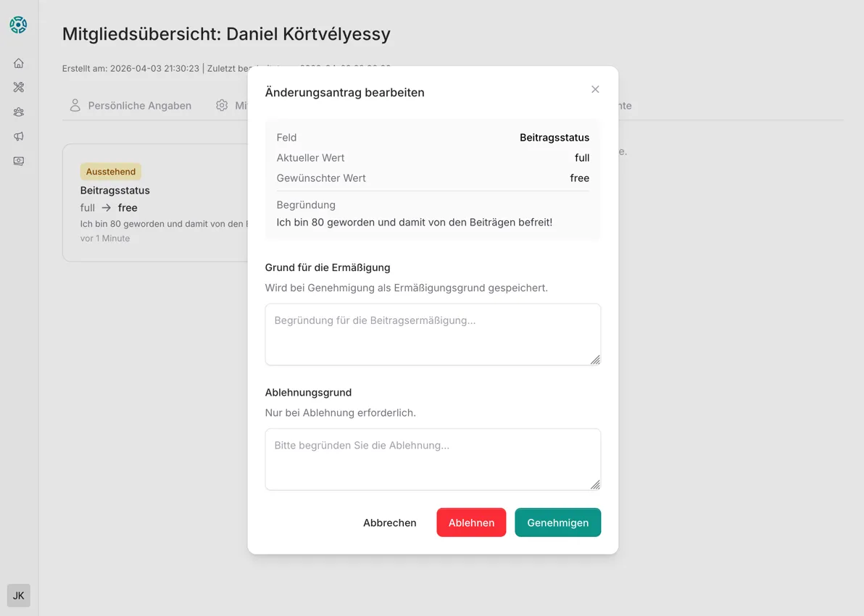864x616 pixels.
Task: Click the Gewünschter Wert value free
Action: tap(579, 178)
